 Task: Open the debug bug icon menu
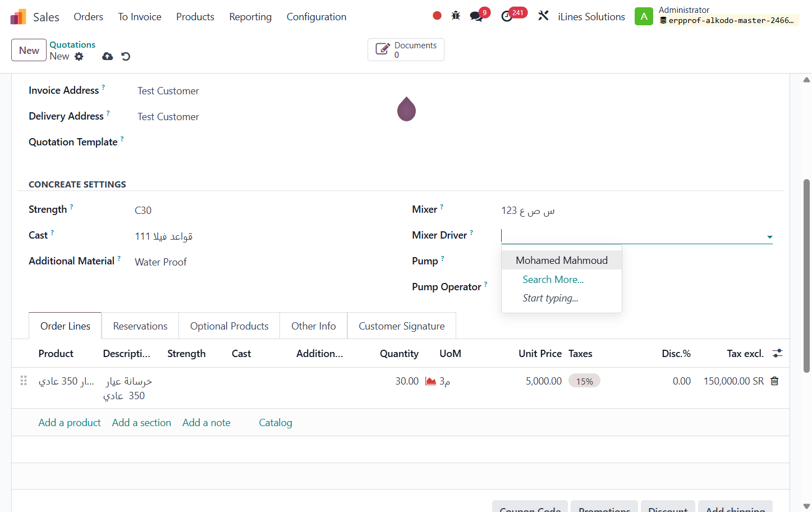pos(456,16)
